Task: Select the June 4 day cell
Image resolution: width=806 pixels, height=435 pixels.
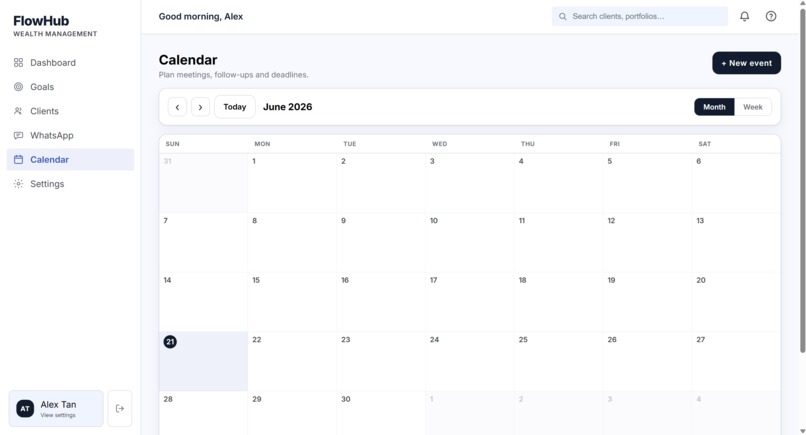Action: click(559, 183)
